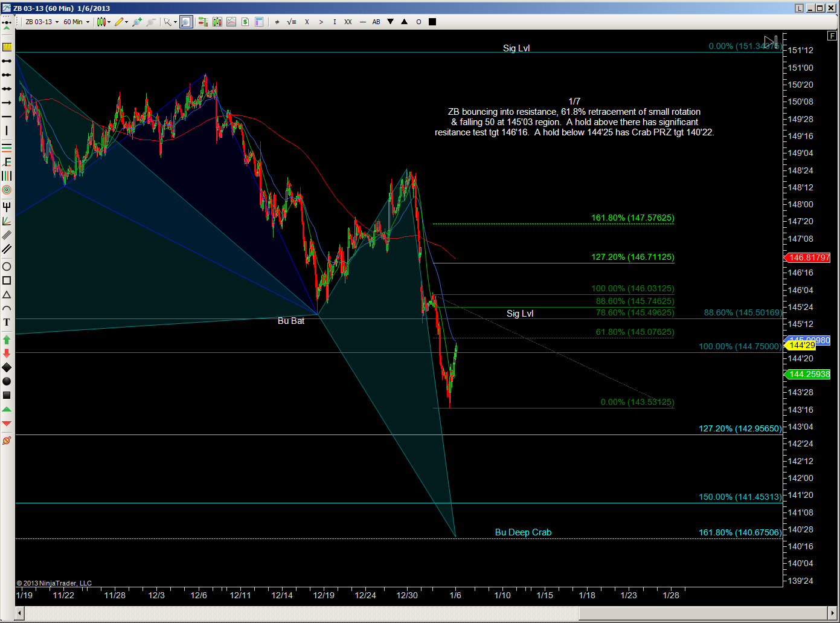Expand the 60 Min interval dropdown

[x=77, y=22]
